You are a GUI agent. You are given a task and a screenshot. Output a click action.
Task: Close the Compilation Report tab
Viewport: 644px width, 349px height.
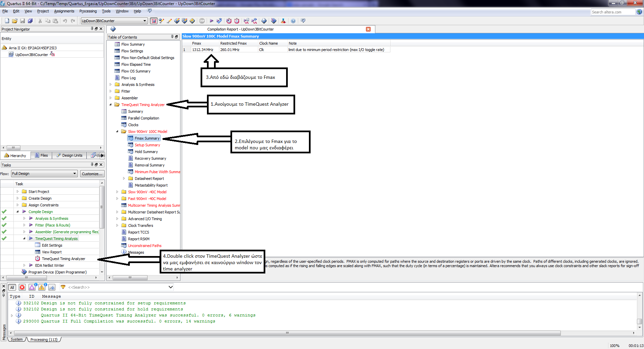click(x=368, y=29)
